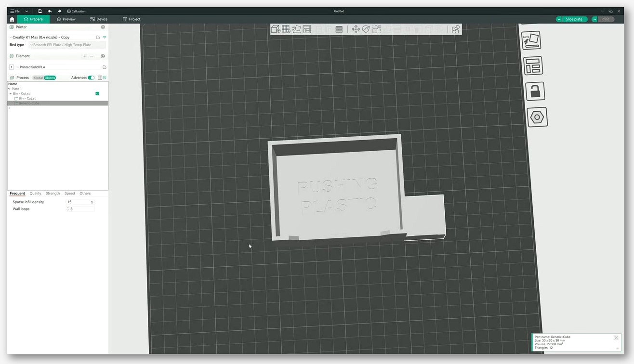Open the Bed type dropdown
The width and height of the screenshot is (634, 364).
67,45
